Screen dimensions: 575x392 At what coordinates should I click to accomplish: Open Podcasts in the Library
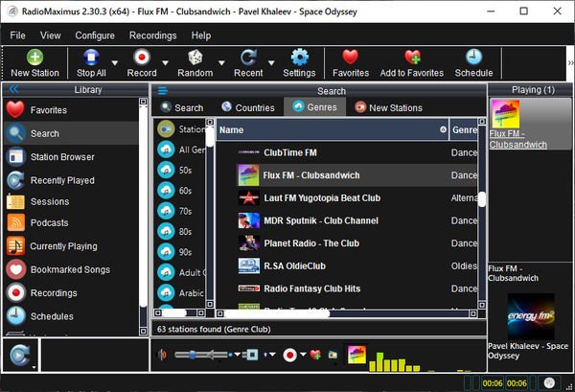71,222
